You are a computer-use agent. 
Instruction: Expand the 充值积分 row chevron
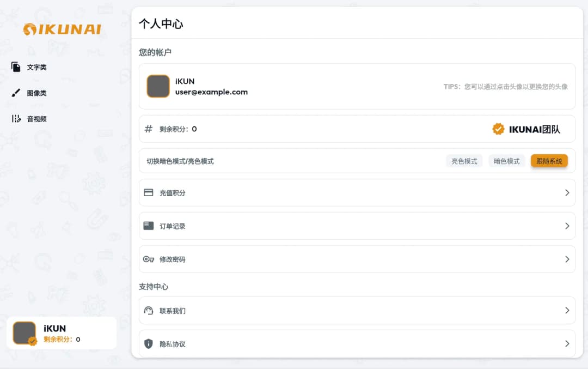pos(567,193)
